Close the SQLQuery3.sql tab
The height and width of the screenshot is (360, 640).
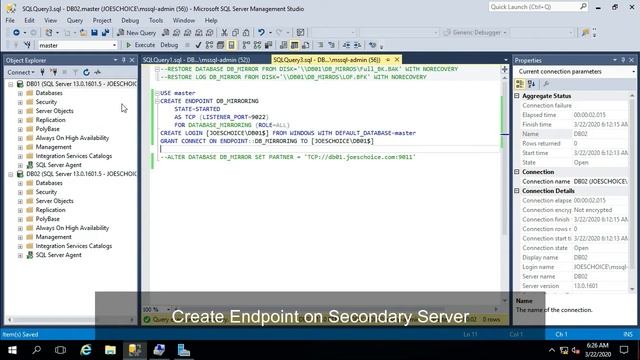397,60
